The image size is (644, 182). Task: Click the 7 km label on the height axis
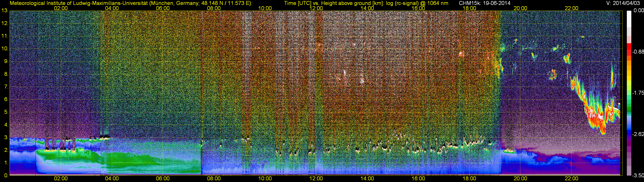(x=6, y=87)
